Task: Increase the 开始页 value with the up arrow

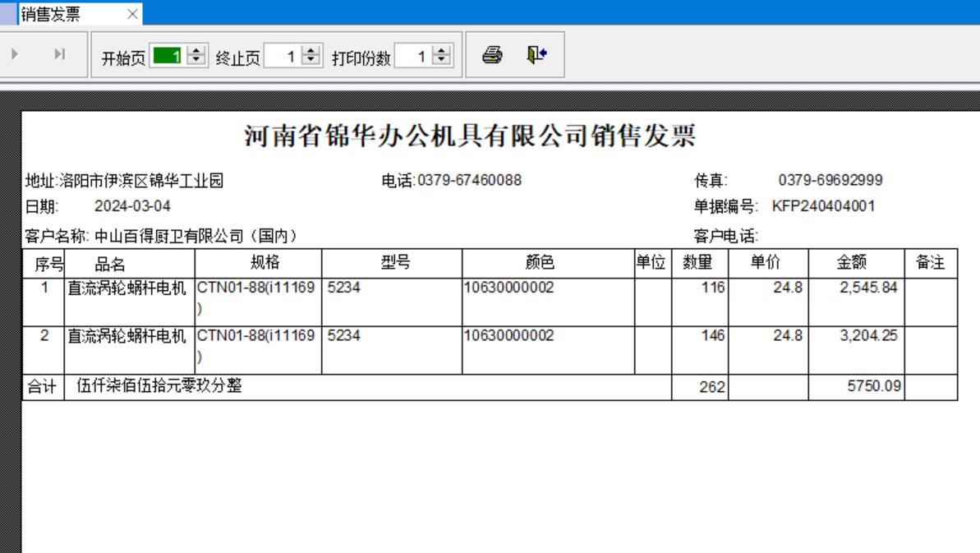Action: 196,53
